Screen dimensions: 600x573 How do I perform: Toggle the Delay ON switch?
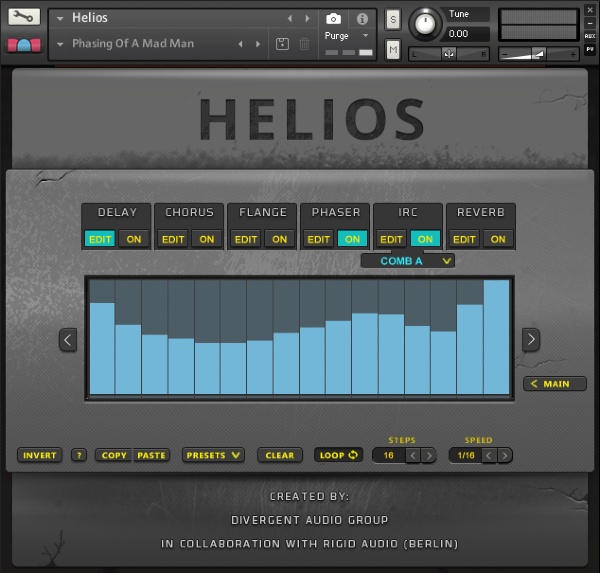(134, 239)
